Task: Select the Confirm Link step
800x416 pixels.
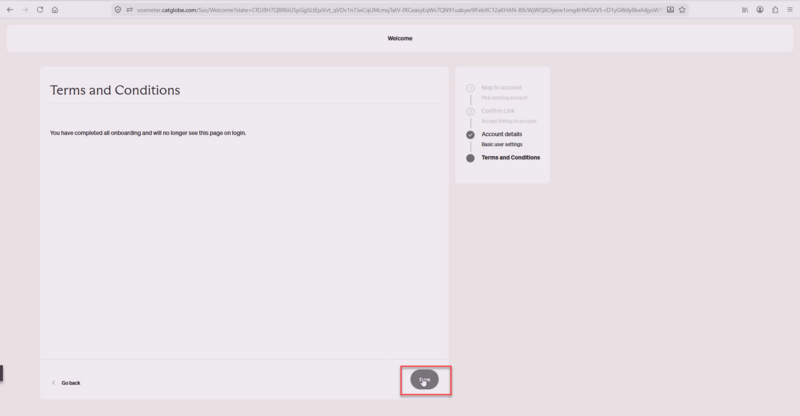Action: coord(498,111)
